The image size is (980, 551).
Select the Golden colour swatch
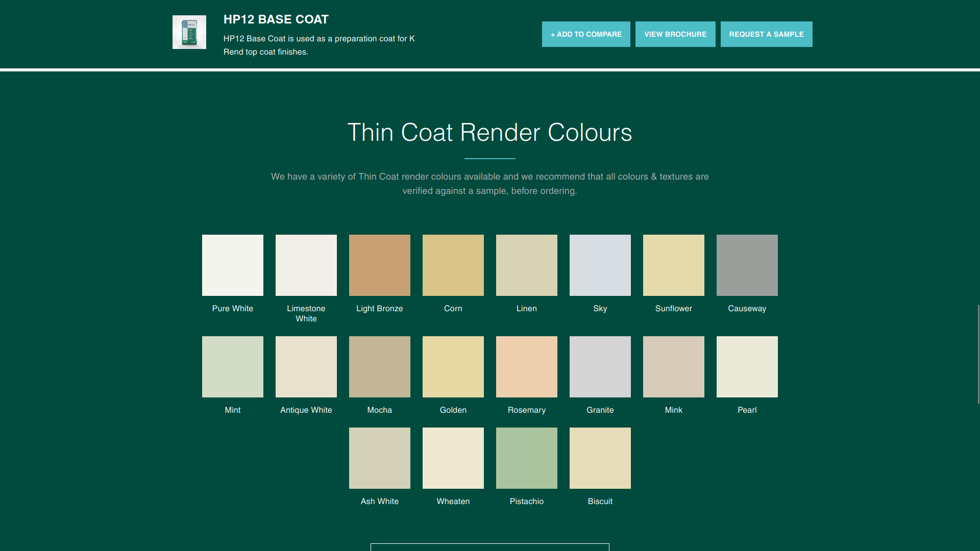[x=453, y=367]
